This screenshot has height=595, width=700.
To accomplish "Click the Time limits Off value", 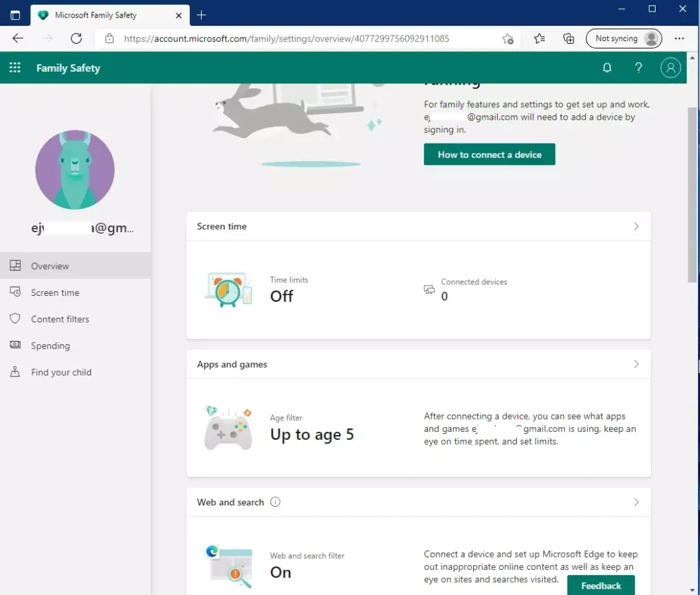I will pos(282,296).
